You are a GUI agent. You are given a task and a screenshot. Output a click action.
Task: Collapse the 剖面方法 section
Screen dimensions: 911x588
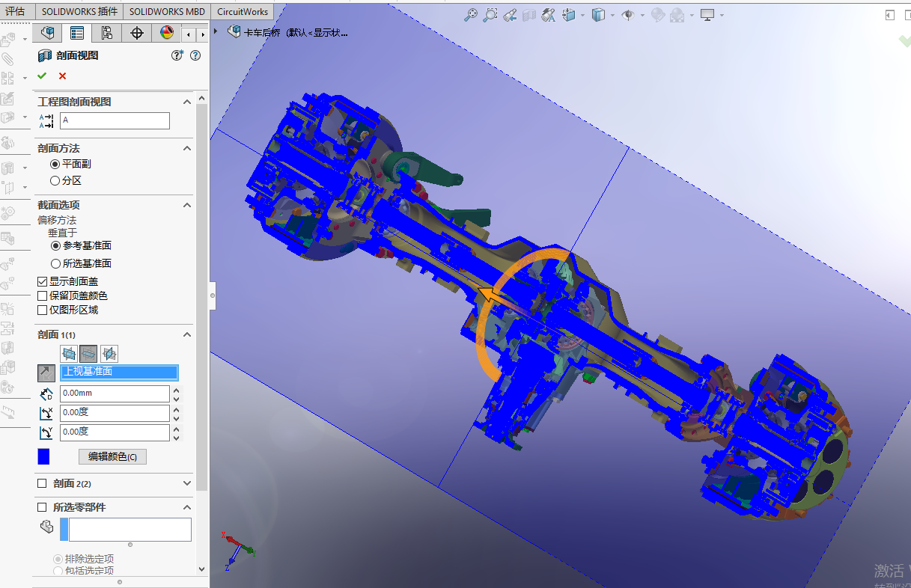[x=186, y=148]
